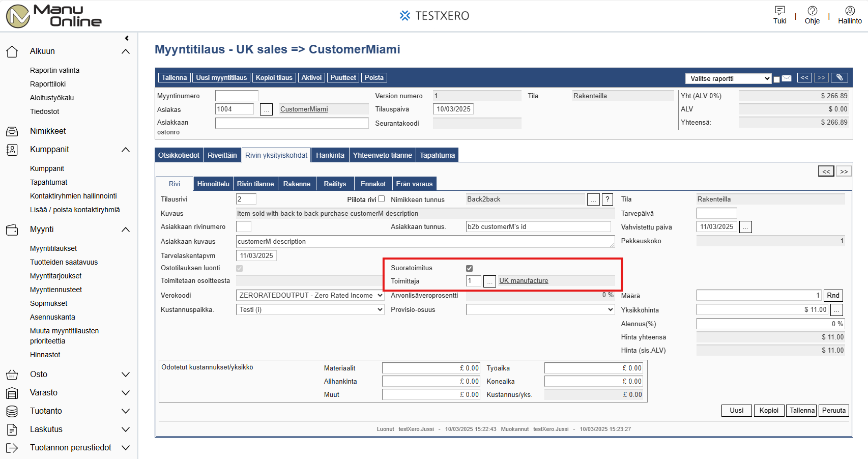
Task: Click the Asiakkaan ostonro input field
Action: (x=292, y=123)
